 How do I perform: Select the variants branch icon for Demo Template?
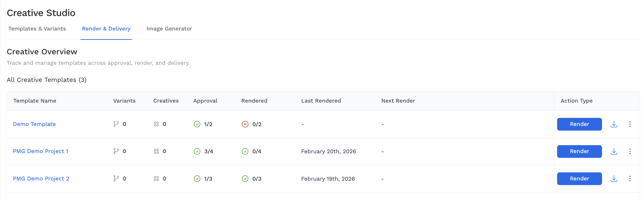click(116, 124)
